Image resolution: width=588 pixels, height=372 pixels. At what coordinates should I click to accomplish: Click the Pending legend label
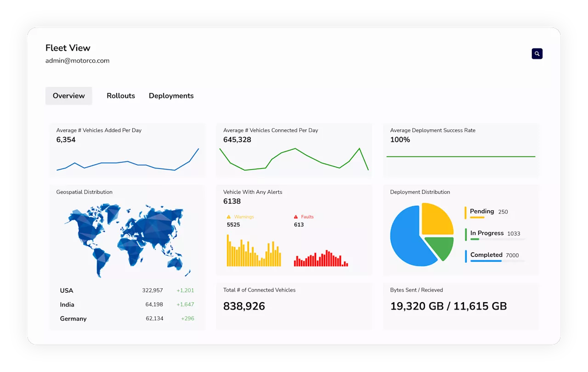pyautogui.click(x=482, y=211)
